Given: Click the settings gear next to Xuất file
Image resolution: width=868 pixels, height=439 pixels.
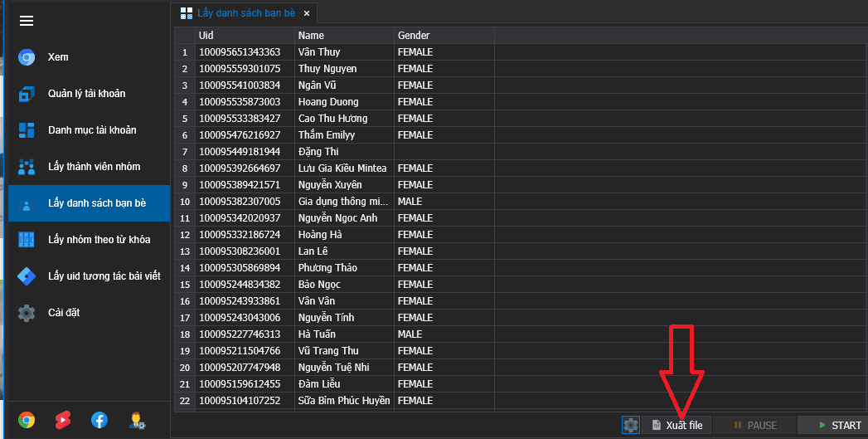Looking at the screenshot, I should point(631,425).
